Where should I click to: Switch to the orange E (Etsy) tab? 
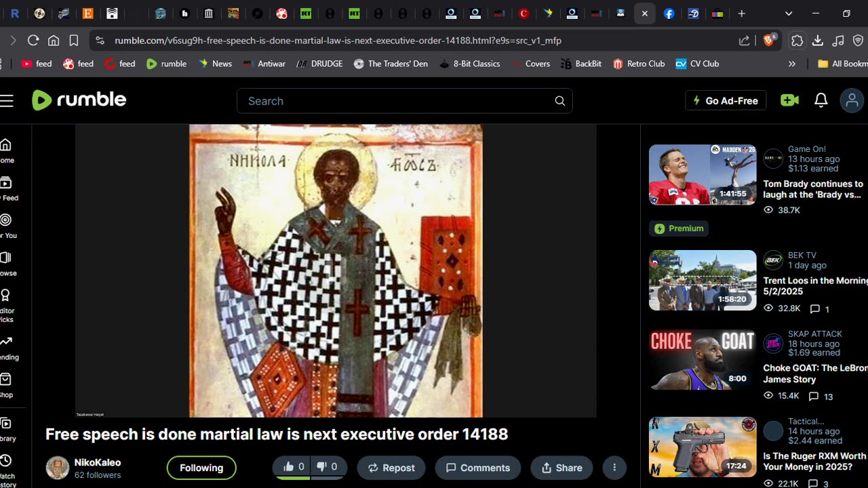tap(87, 14)
